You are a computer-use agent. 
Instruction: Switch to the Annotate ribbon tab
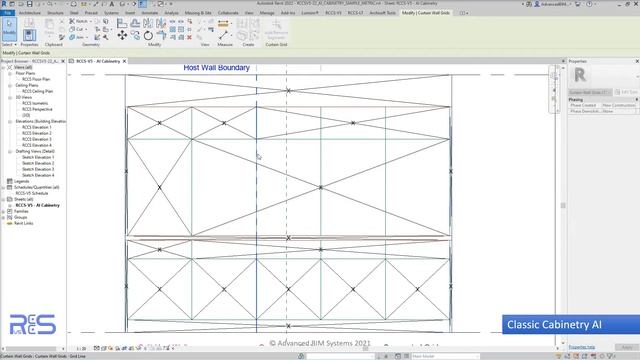pos(149,13)
